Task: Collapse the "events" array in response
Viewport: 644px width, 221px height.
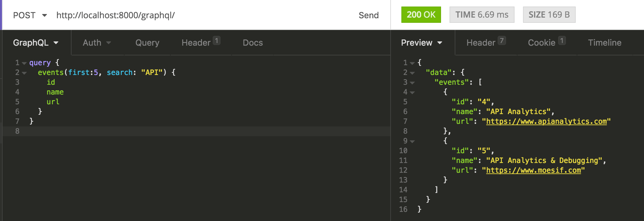Action: point(412,83)
